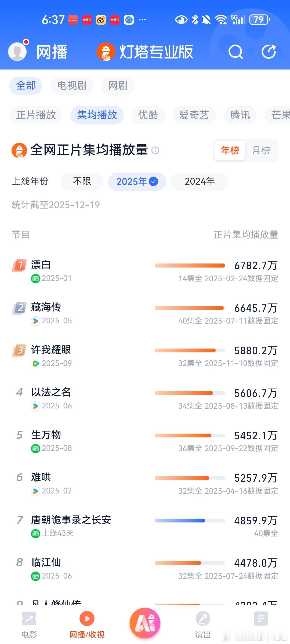Tap the info icon beside 全网正片集均播放量
Viewport: 290px width, 644px height.
[155, 150]
